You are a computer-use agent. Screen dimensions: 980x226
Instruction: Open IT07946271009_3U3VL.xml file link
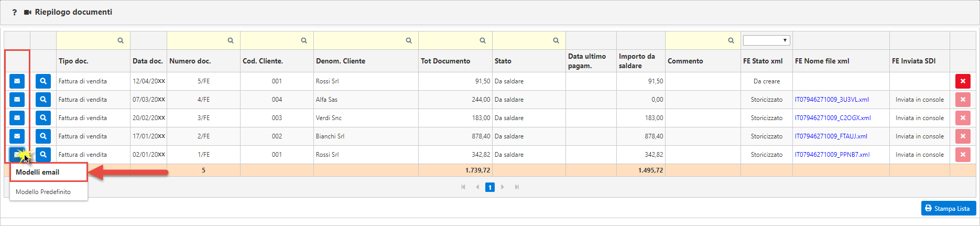click(832, 100)
